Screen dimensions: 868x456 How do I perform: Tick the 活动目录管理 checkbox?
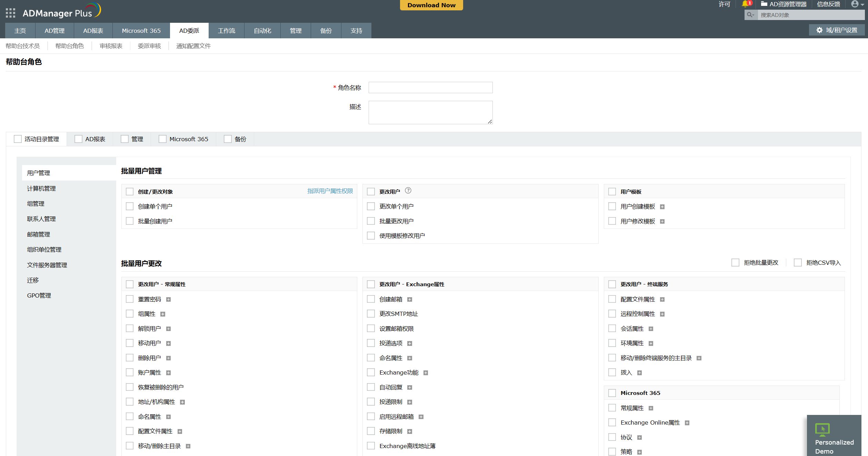18,139
